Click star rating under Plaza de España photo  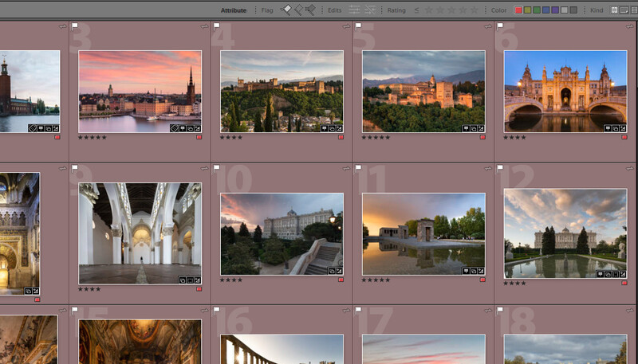pos(514,138)
